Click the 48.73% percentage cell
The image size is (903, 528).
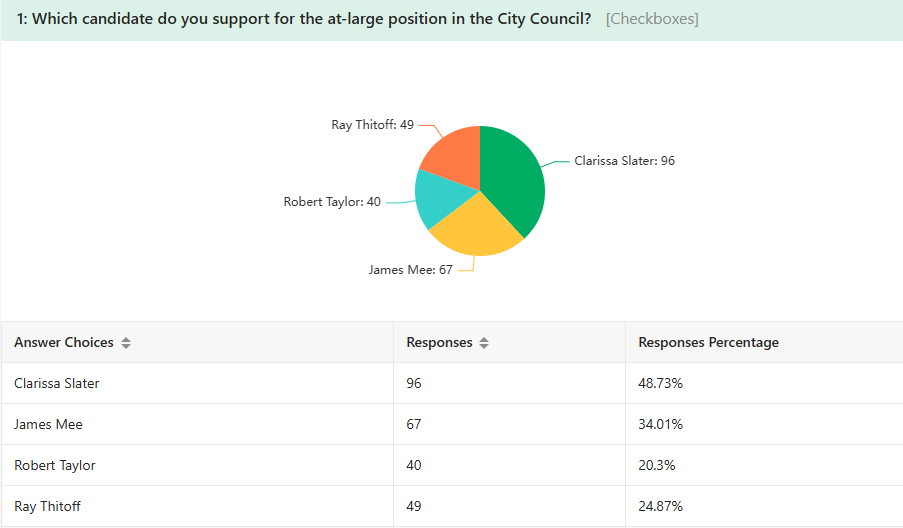[660, 383]
